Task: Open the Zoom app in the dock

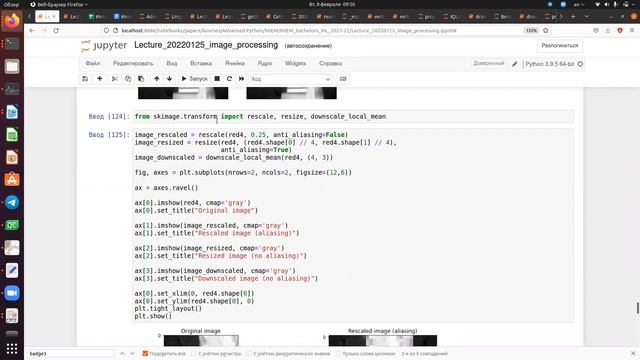Action: click(12, 293)
